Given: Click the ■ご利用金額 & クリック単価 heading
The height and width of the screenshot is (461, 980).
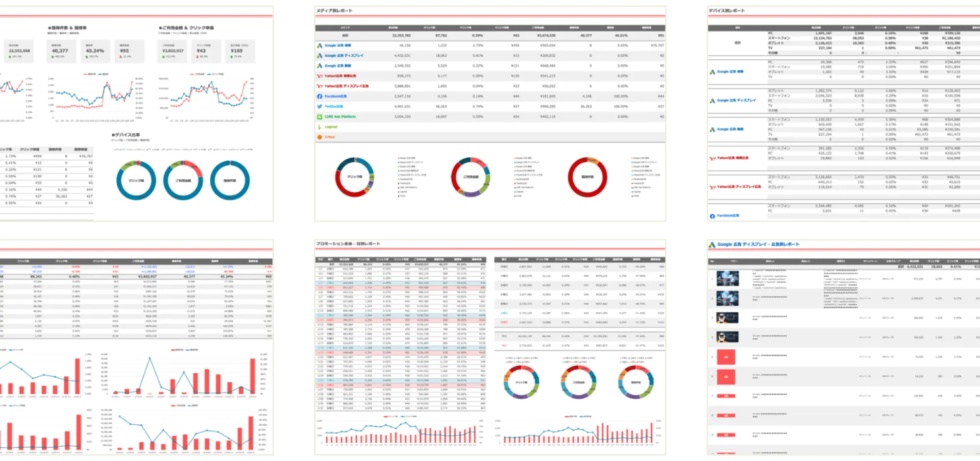Looking at the screenshot, I should click(x=186, y=28).
